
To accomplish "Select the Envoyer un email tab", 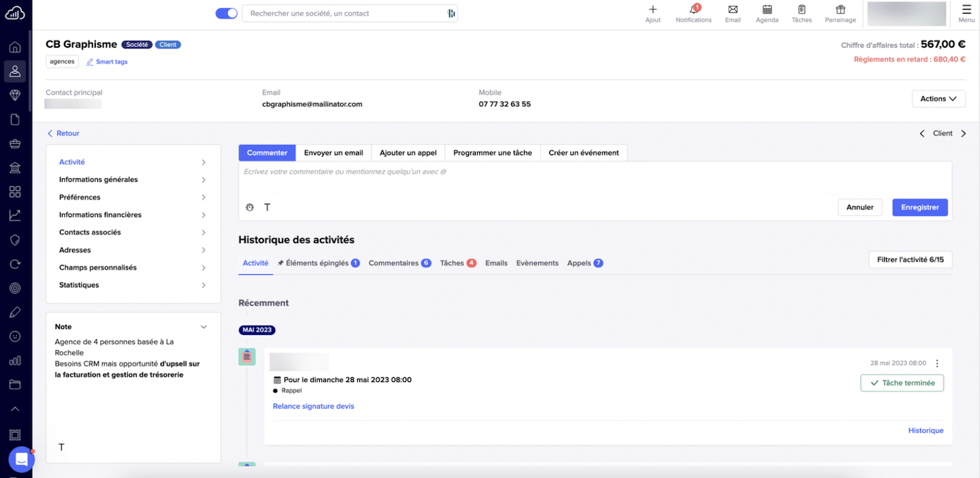I will pyautogui.click(x=333, y=153).
